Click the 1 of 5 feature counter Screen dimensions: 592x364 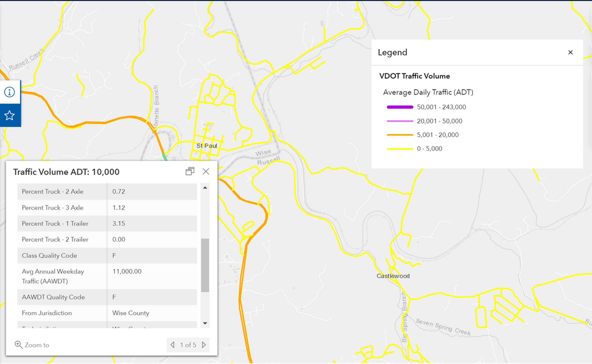pyautogui.click(x=188, y=345)
